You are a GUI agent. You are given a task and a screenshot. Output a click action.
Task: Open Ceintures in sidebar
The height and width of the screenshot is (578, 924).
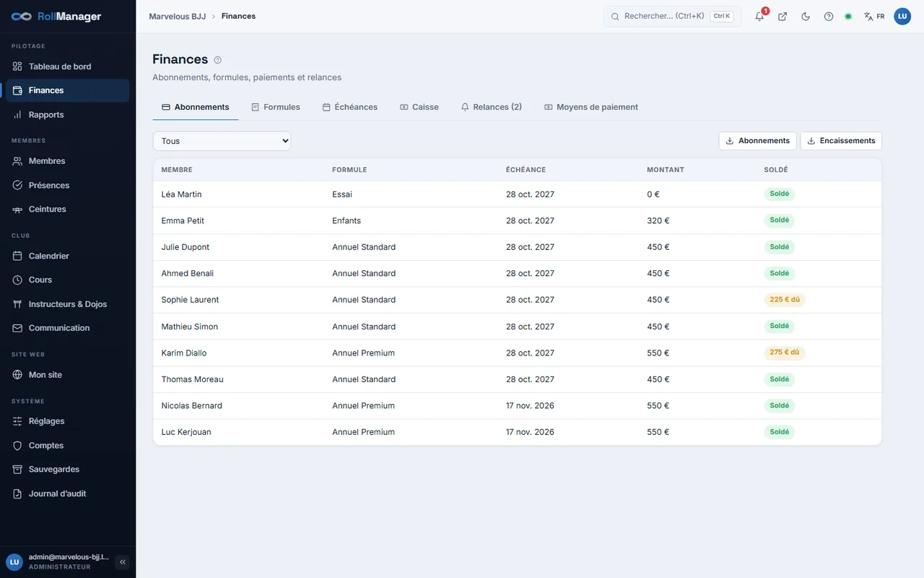[x=68, y=210]
